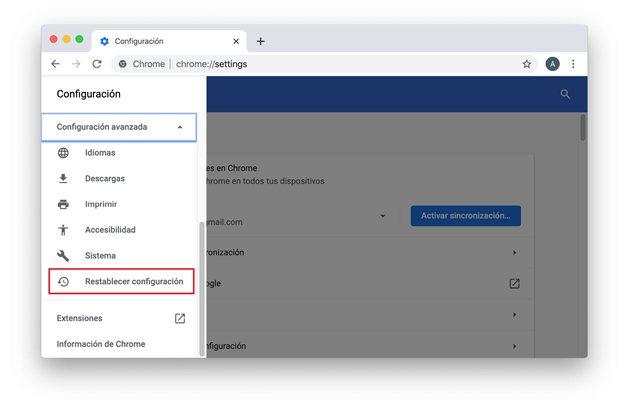Screen dimensions: 643x405
Task: Close the Configuración tab
Action: (236, 41)
